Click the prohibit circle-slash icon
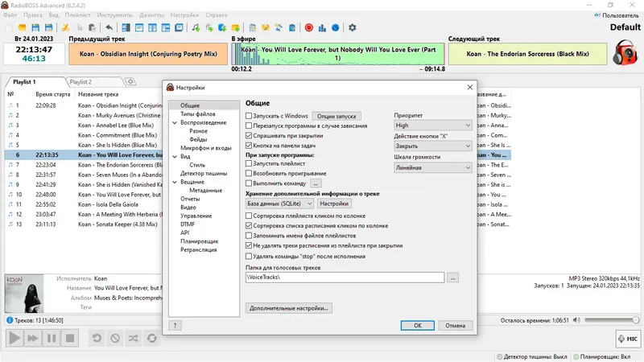The image size is (644, 362). (x=115, y=338)
